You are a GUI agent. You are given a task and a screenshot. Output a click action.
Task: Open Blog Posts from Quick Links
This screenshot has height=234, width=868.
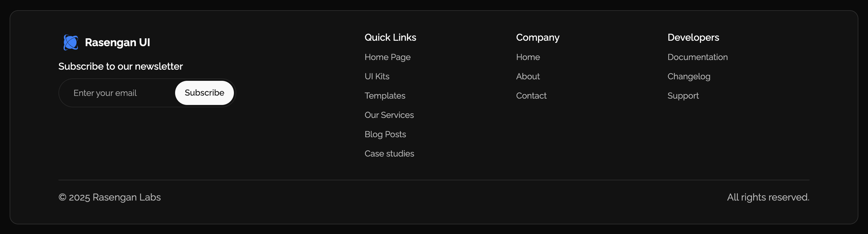(385, 134)
